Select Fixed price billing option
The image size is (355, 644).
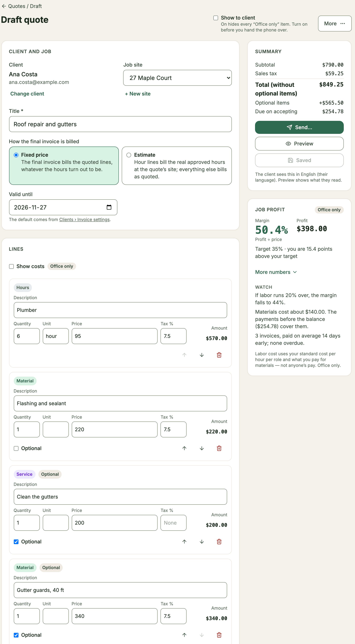tap(64, 166)
